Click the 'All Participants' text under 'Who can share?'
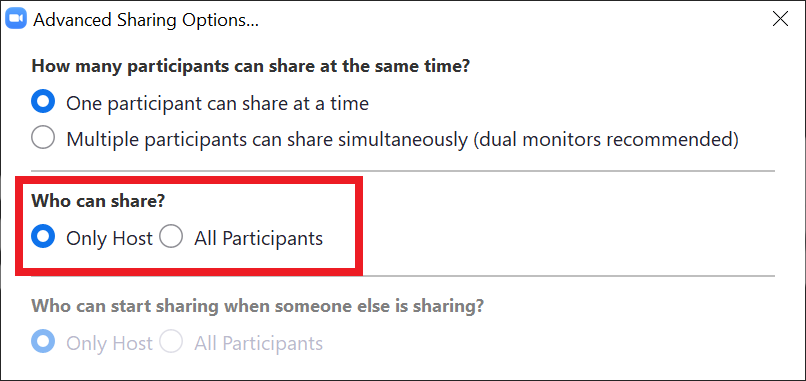The width and height of the screenshot is (806, 381). pyautogui.click(x=259, y=239)
